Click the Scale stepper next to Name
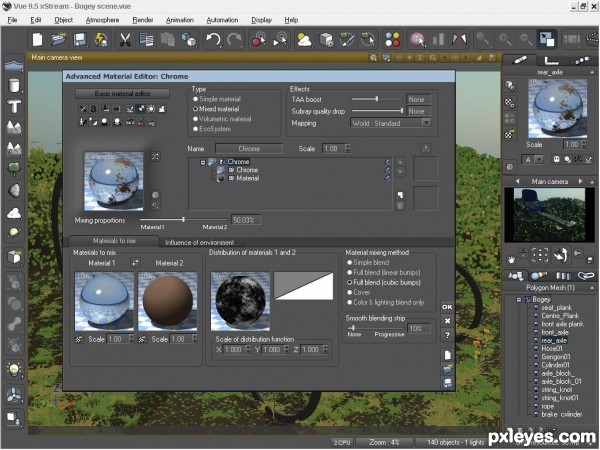600x450 pixels. coord(347,148)
